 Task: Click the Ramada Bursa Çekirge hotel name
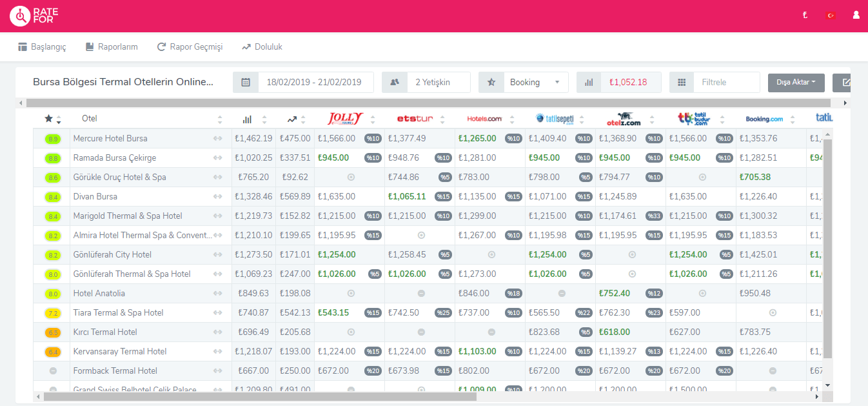coord(115,158)
